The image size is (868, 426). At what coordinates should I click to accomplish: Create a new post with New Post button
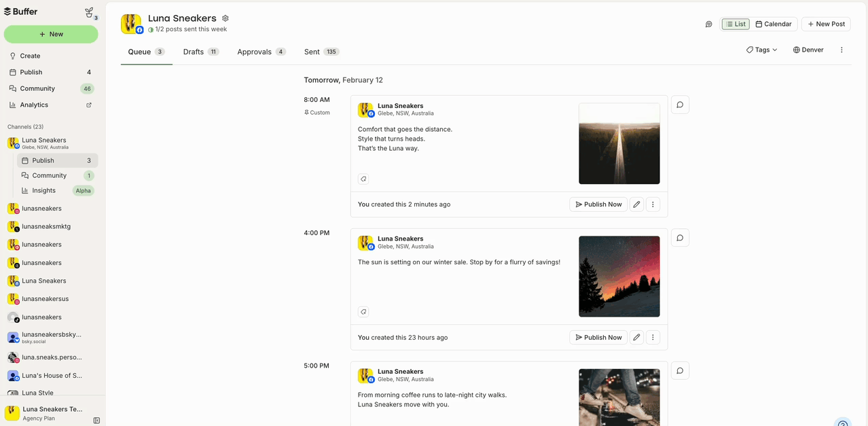click(x=825, y=23)
